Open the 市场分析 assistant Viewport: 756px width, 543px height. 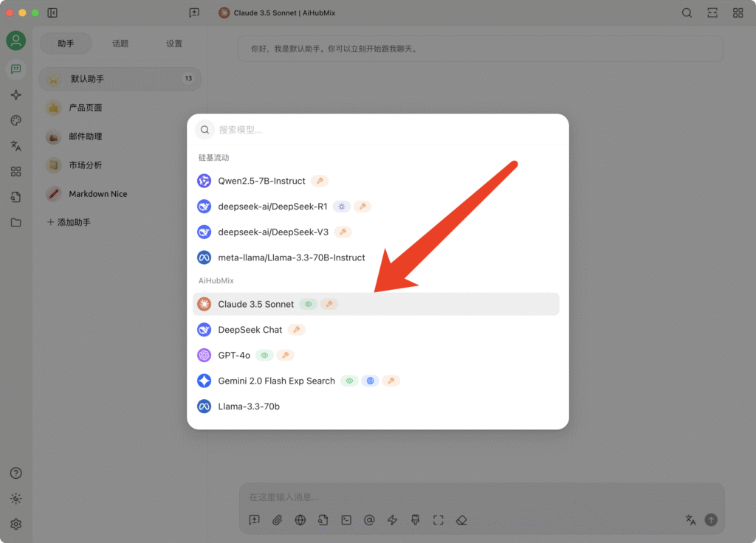pyautogui.click(x=86, y=165)
